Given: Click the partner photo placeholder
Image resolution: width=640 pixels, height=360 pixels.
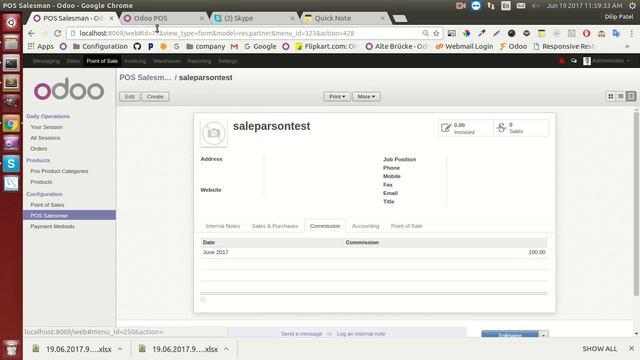Looking at the screenshot, I should point(213,133).
